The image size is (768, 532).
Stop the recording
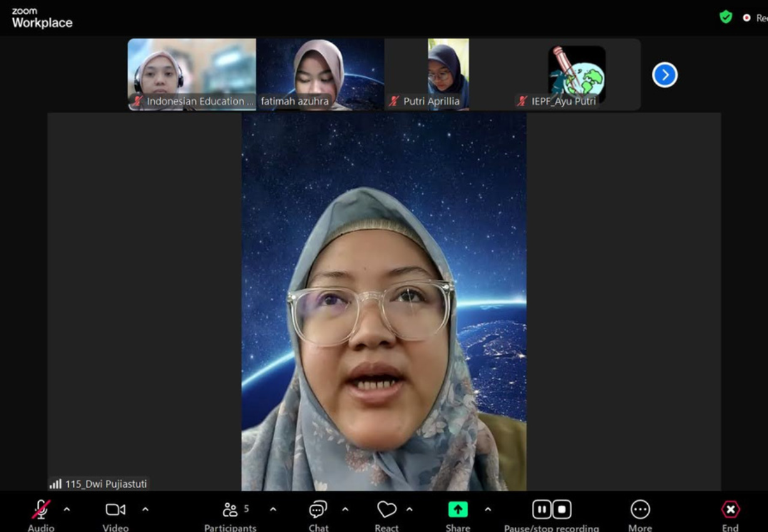pos(561,510)
